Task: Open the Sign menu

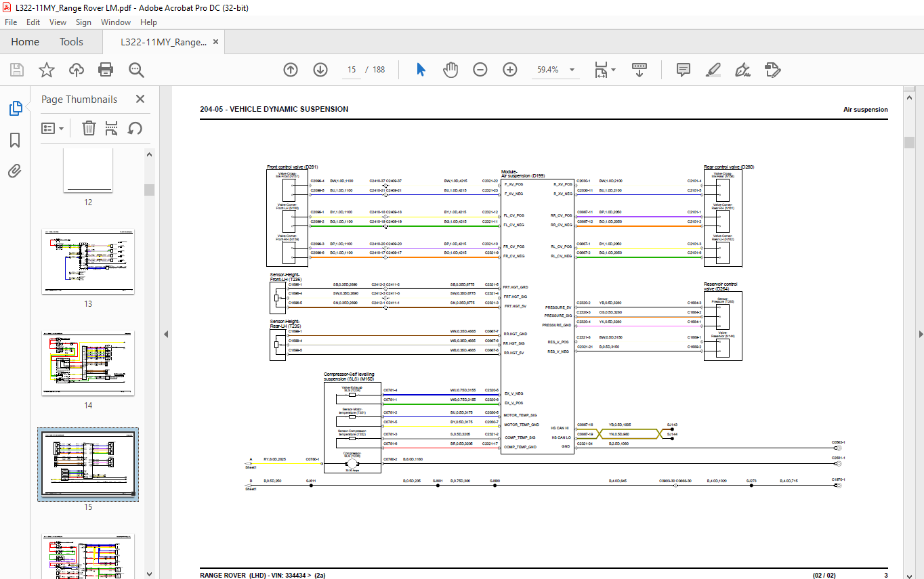Action: click(83, 22)
